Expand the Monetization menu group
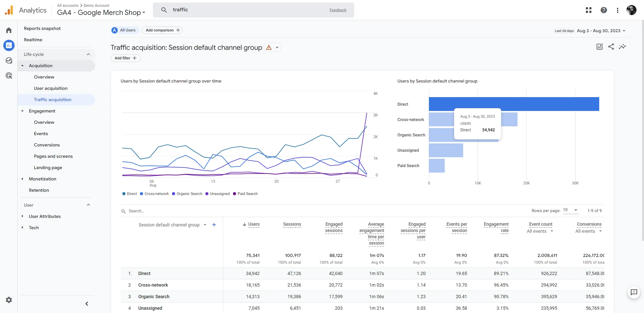 click(x=43, y=179)
